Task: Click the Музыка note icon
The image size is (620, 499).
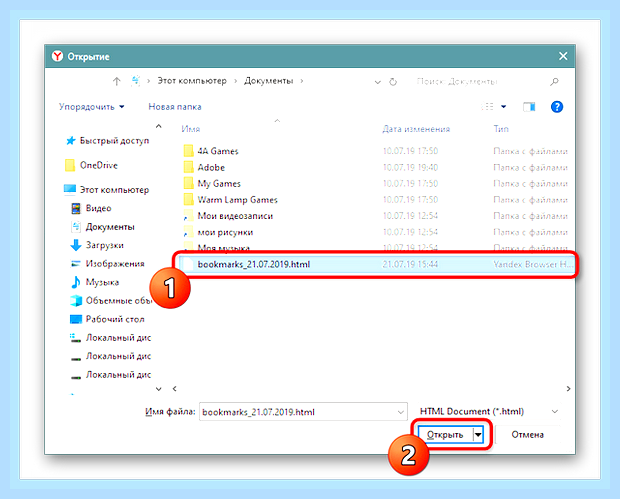Action: (76, 282)
